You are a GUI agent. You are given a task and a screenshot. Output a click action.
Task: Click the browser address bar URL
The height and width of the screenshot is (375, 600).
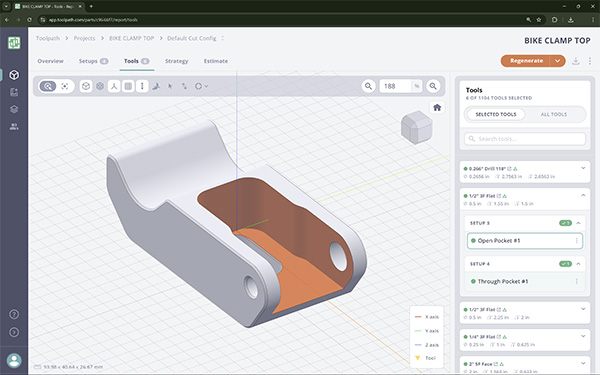[x=93, y=20]
